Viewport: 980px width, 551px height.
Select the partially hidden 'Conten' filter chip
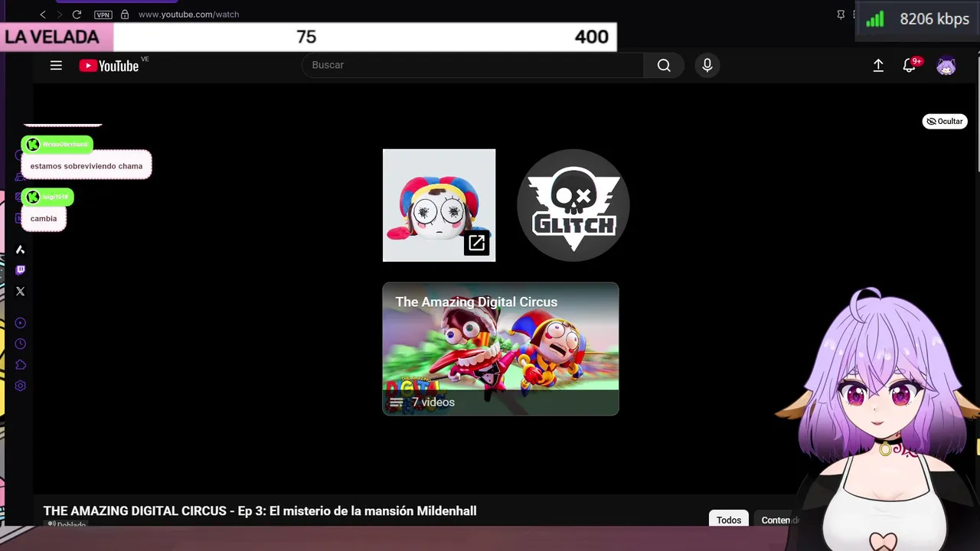777,520
